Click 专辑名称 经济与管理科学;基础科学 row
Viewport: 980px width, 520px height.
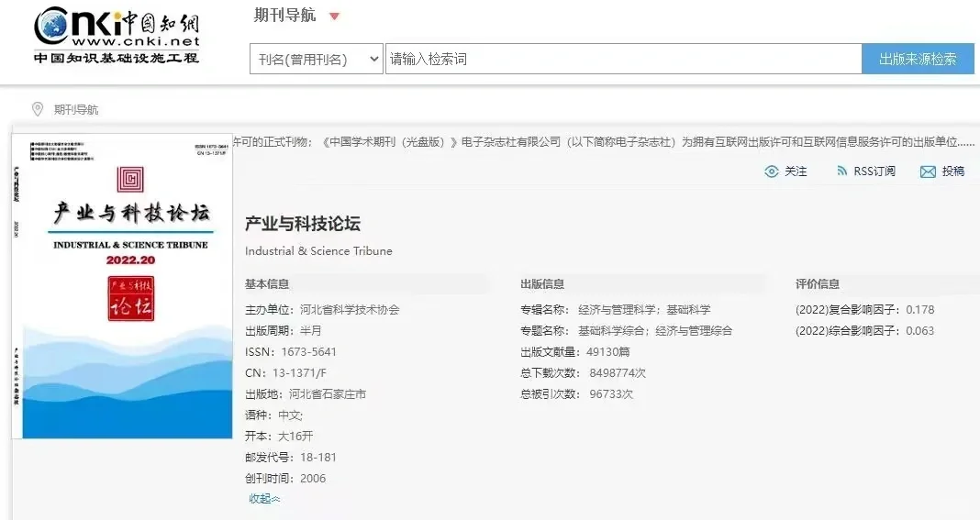click(x=616, y=309)
